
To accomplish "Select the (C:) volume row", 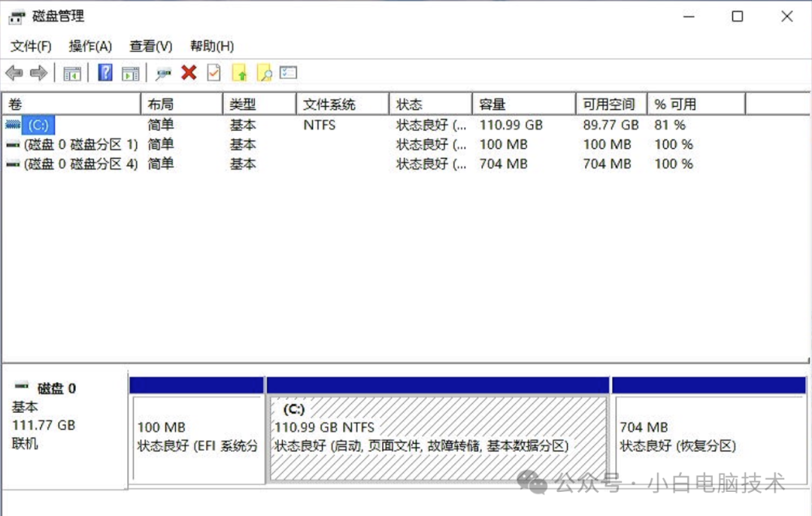I will 38,125.
